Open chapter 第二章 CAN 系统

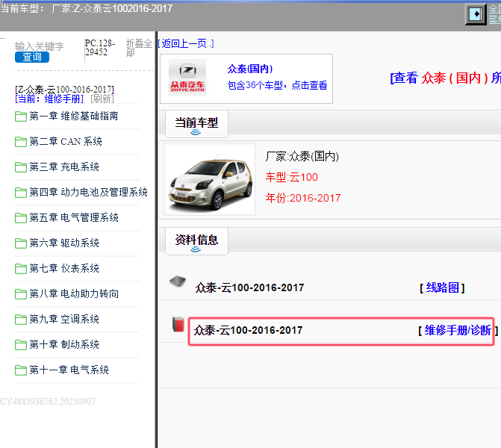point(66,141)
